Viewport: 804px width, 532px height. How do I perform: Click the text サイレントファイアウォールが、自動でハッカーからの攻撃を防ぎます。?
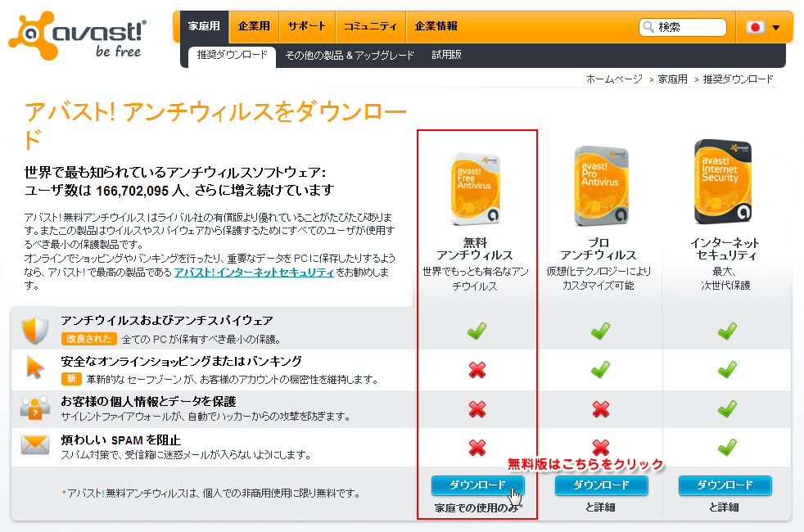206,416
